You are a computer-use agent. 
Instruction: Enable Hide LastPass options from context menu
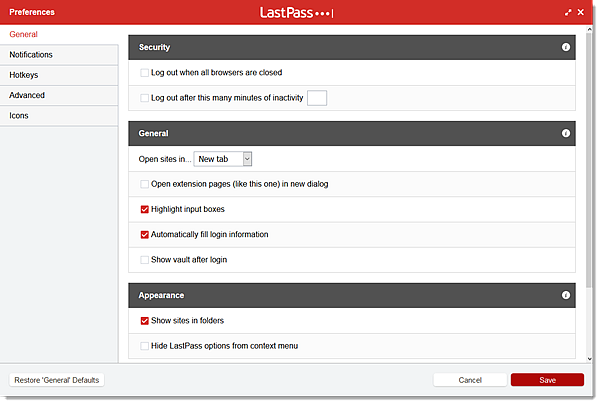144,346
